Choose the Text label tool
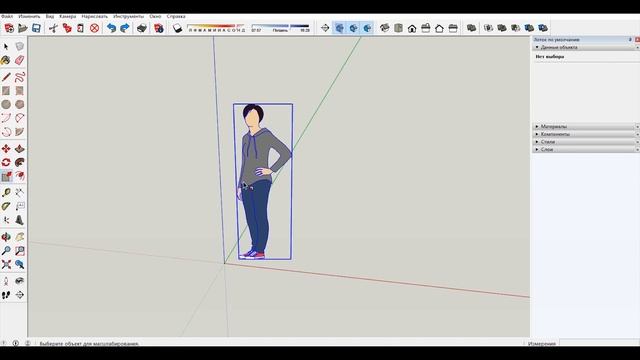The width and height of the screenshot is (640, 360). point(20,207)
